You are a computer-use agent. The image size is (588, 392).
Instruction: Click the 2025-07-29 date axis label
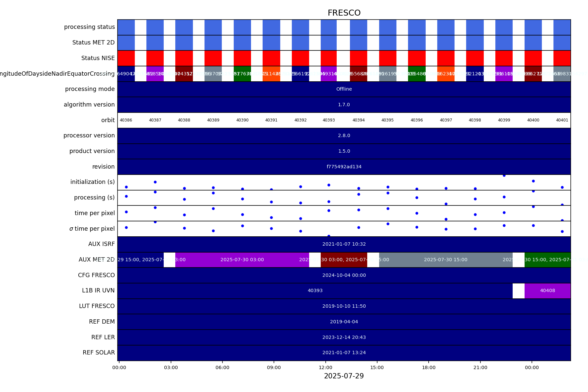[x=344, y=376]
